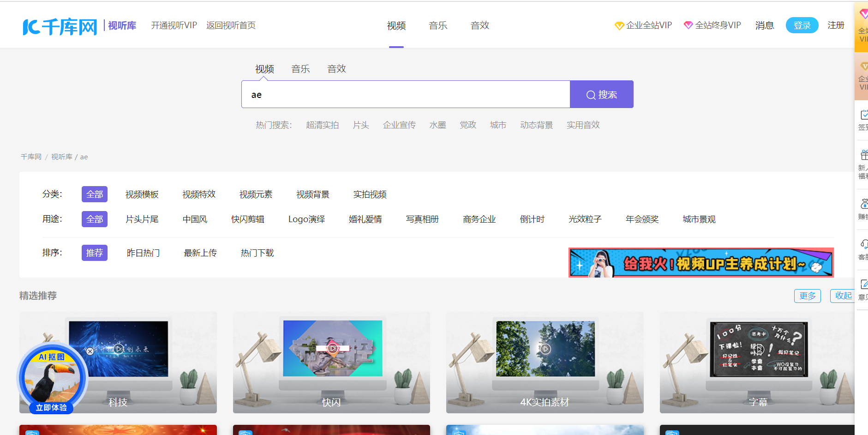Filter by 视频特效 category
The height and width of the screenshot is (435, 868).
[198, 194]
